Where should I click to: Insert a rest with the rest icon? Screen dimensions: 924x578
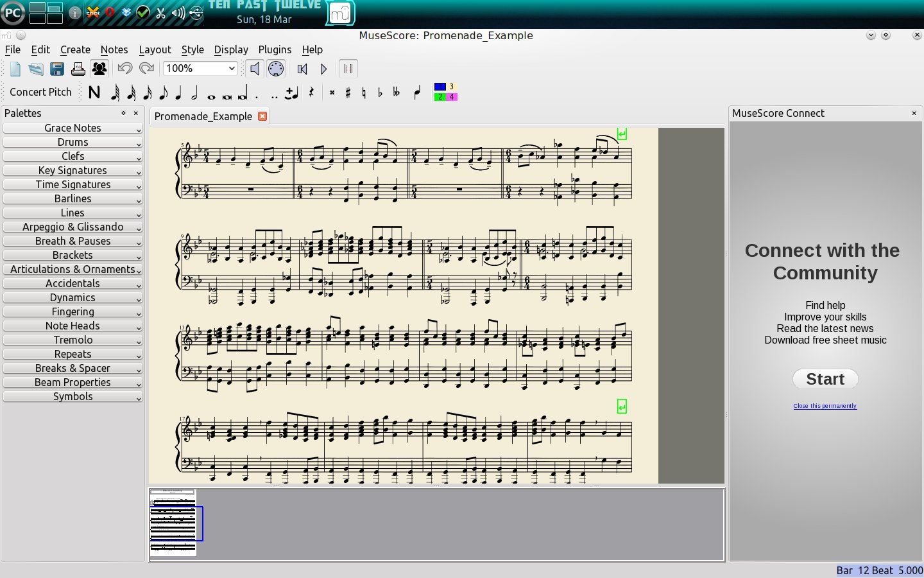pyautogui.click(x=312, y=92)
